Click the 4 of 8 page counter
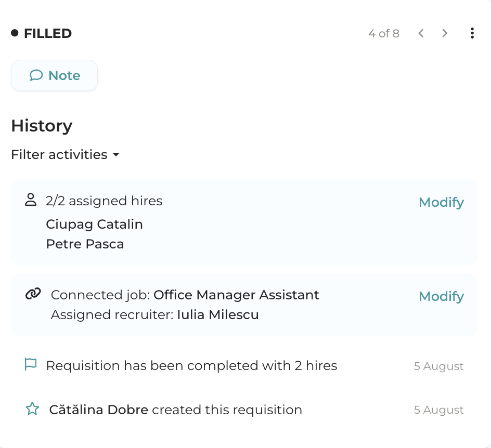This screenshot has height=448, width=491. point(384,34)
